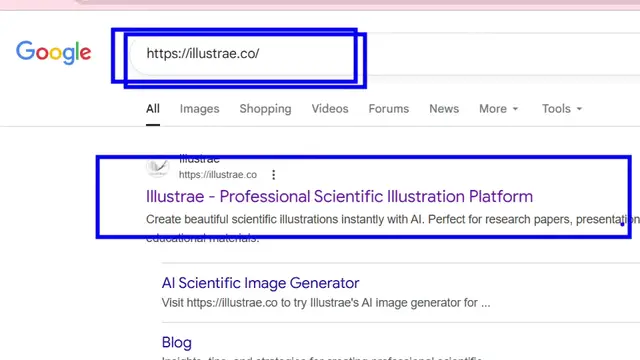Select the All results tab
Screen dimensions: 640x360
153,109
